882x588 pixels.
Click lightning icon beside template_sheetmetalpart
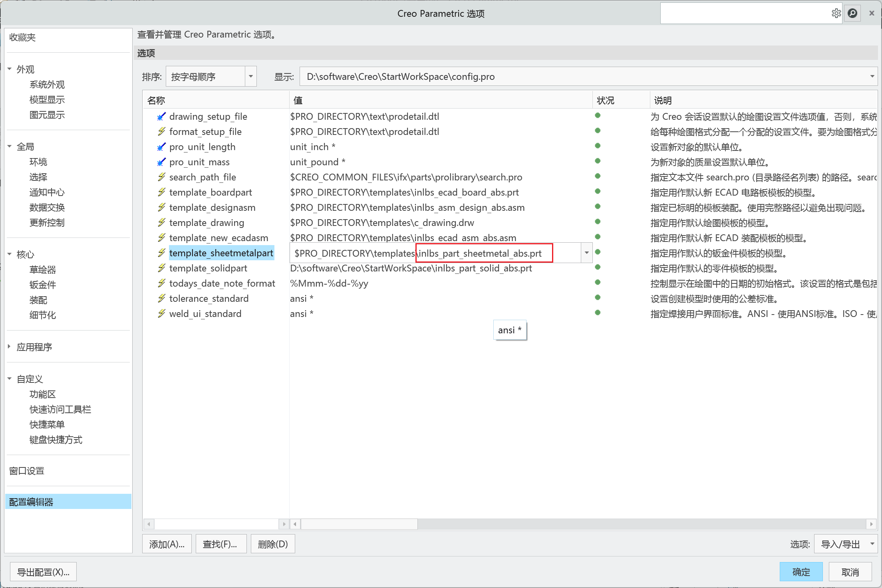pyautogui.click(x=161, y=253)
